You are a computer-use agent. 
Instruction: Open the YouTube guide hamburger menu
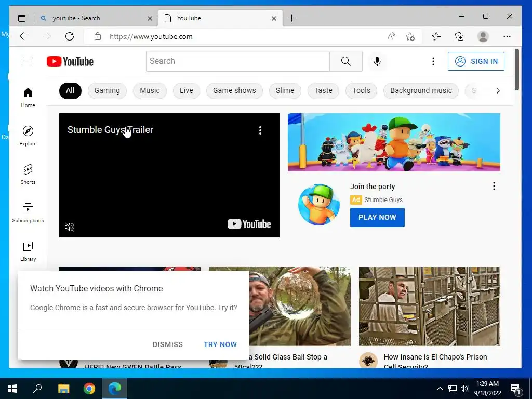[x=28, y=61]
